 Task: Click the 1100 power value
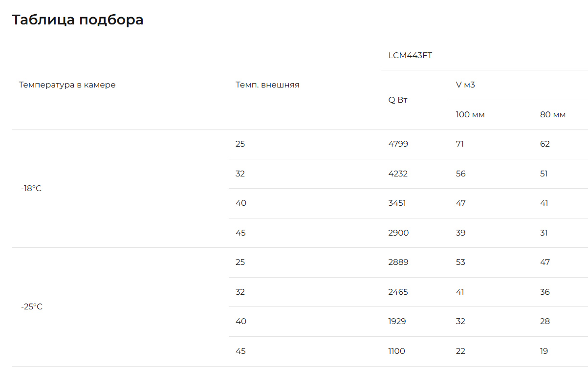point(396,351)
